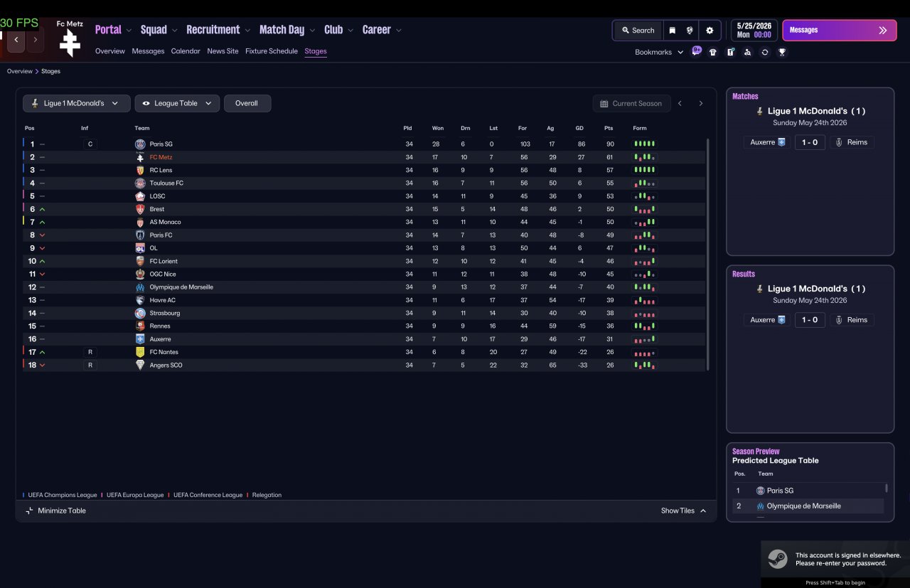This screenshot has width=910, height=588.
Task: Click the FC Nantes badge in league table
Action: [140, 352]
